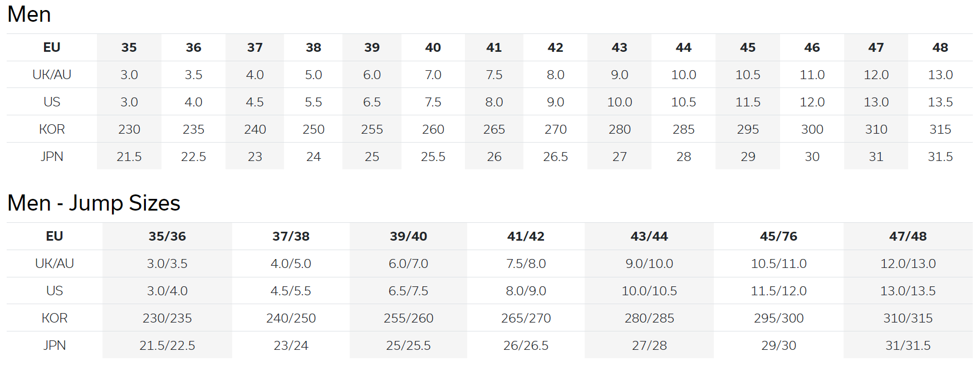Click the UK/AU row label in Men table
This screenshot has width=980, height=366.
click(52, 75)
